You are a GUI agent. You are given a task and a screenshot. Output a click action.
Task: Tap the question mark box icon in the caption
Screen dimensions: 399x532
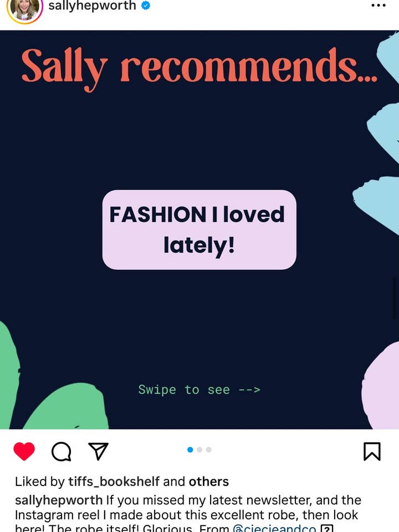327,529
